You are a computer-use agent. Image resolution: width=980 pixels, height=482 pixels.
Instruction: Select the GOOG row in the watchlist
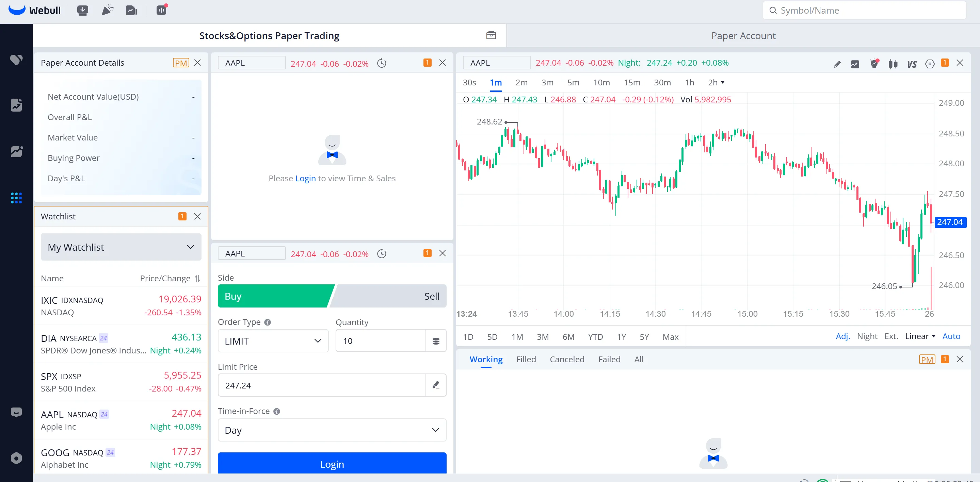(121, 457)
